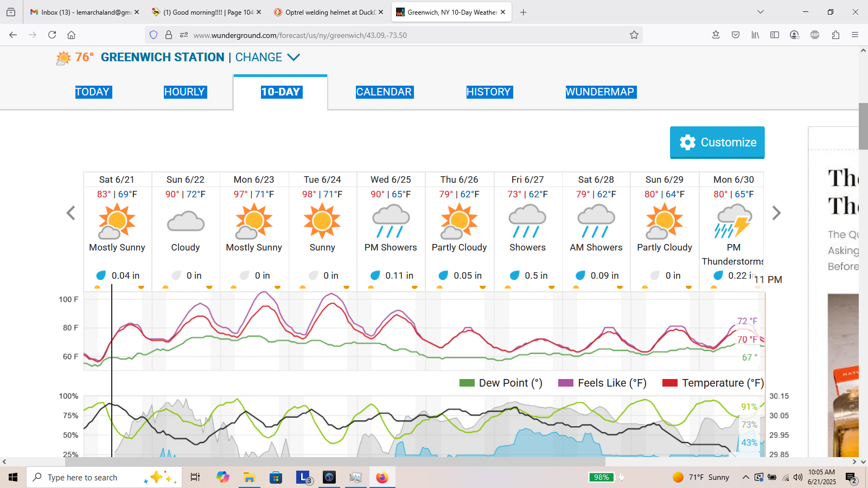Image resolution: width=868 pixels, height=488 pixels.
Task: Open the Firefox extensions puzzle icon
Action: [x=835, y=35]
